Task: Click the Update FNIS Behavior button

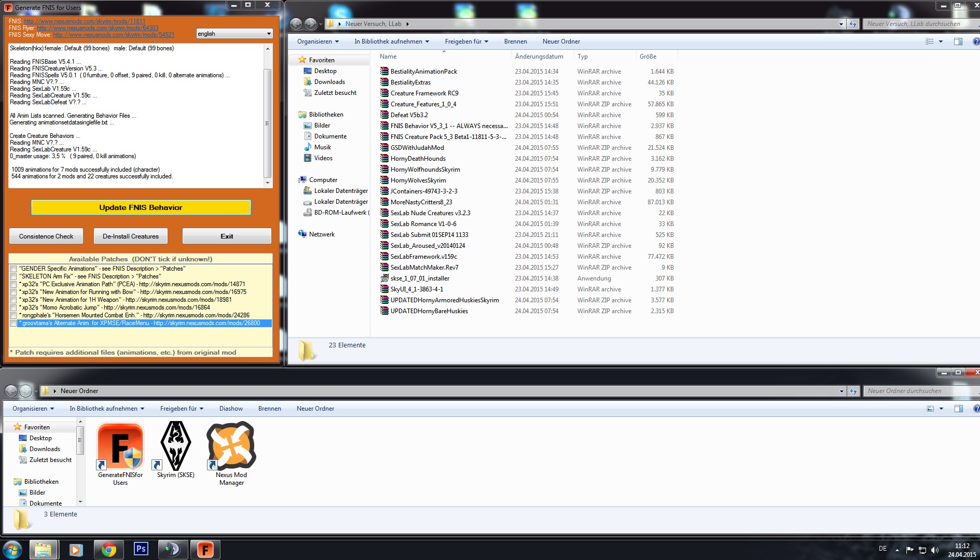Action: click(x=141, y=207)
